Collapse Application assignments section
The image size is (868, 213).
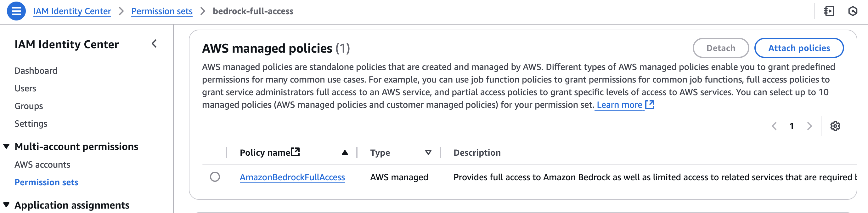(x=6, y=205)
